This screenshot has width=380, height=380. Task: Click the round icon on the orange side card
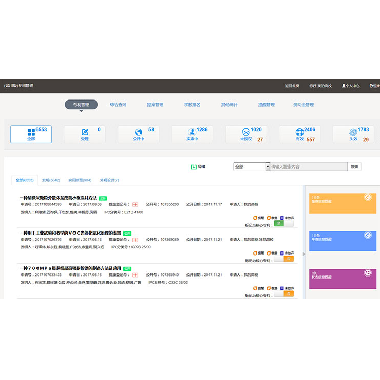(x=368, y=197)
